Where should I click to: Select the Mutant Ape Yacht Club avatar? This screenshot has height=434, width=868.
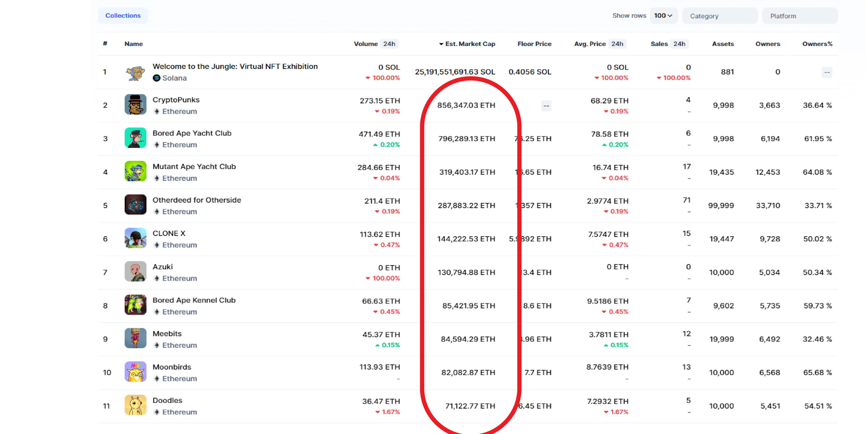pyautogui.click(x=135, y=171)
